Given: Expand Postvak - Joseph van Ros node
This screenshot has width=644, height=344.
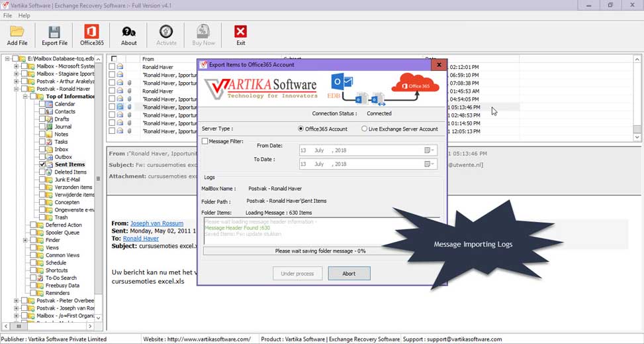Looking at the screenshot, I should click(17, 308).
